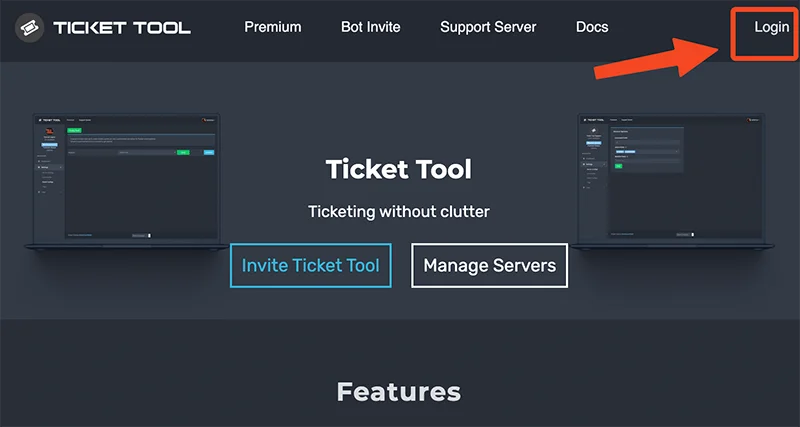
Task: Click the Invite Ticket Tool button
Action: click(311, 265)
